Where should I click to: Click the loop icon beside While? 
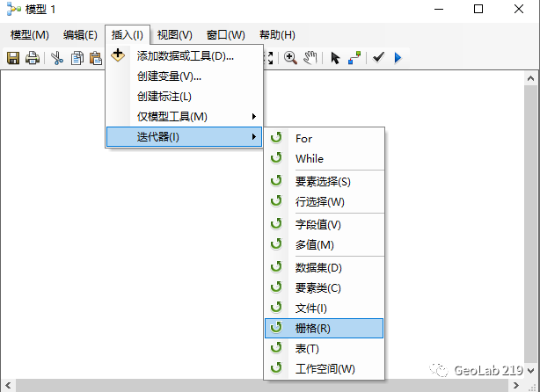coord(276,157)
